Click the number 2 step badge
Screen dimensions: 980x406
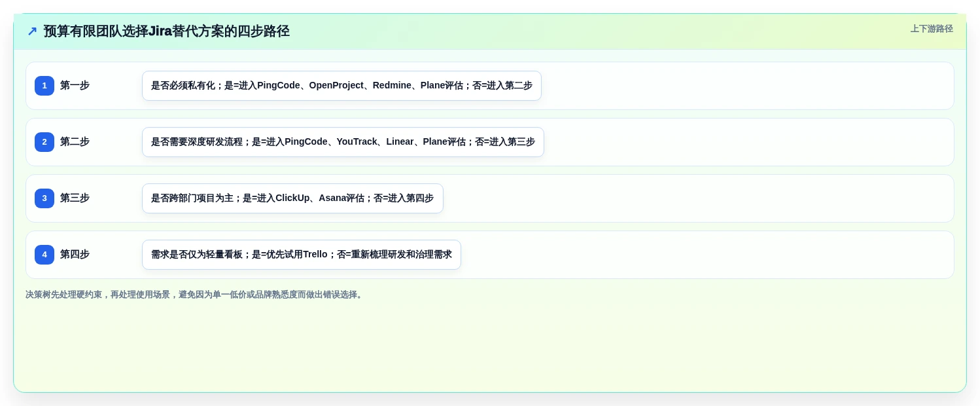pos(44,142)
